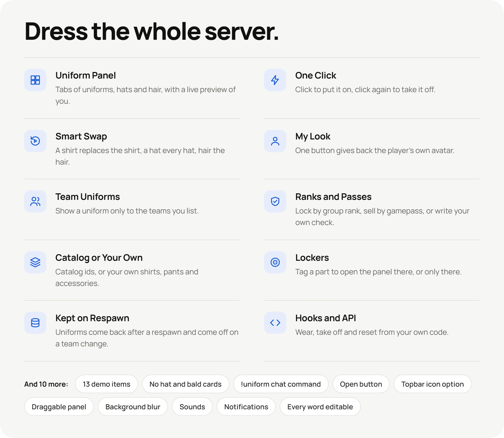Select the Notifications pill
The width and height of the screenshot is (504, 438).
point(246,407)
